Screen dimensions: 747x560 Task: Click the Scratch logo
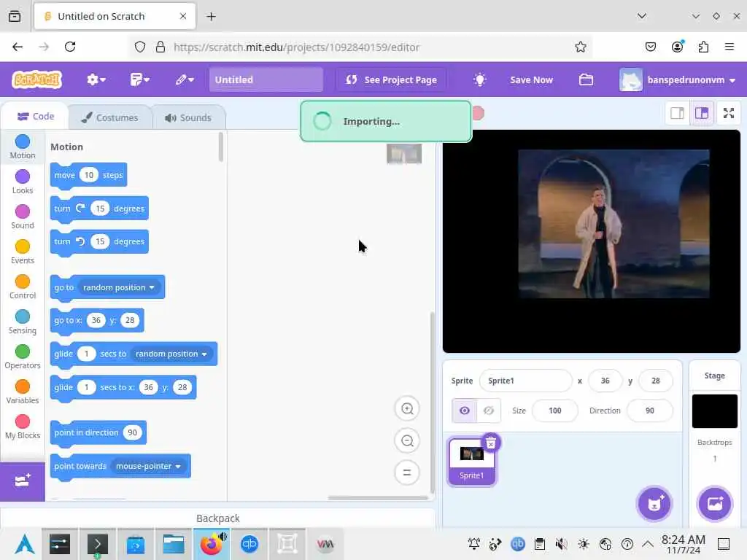(37, 79)
